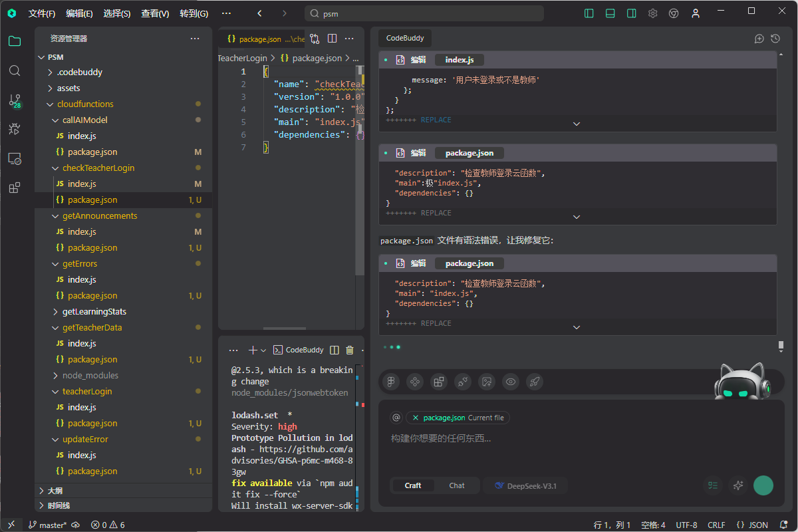Toggle the eye preview icon in CodeBuddy panel
Image resolution: width=798 pixels, height=532 pixels.
coord(511,382)
